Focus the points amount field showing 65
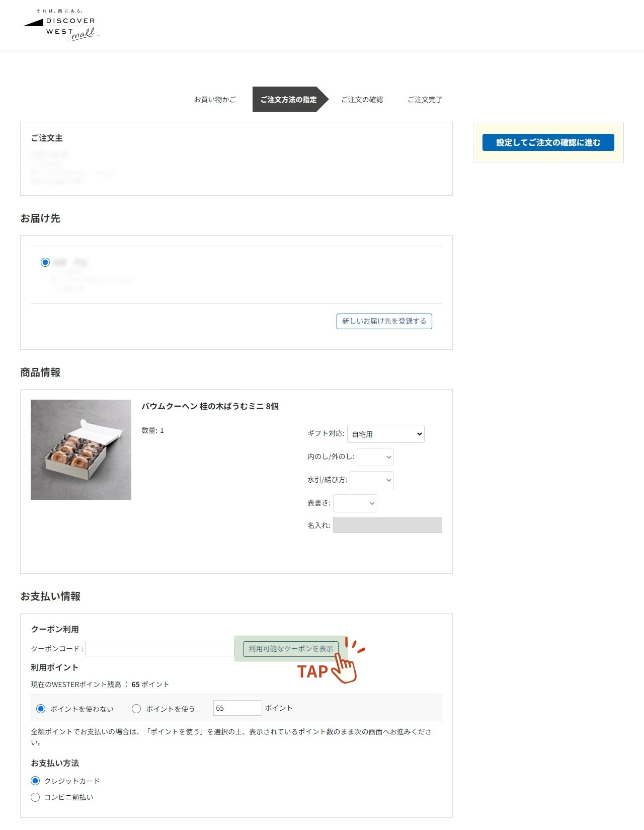644x830 pixels. (237, 708)
